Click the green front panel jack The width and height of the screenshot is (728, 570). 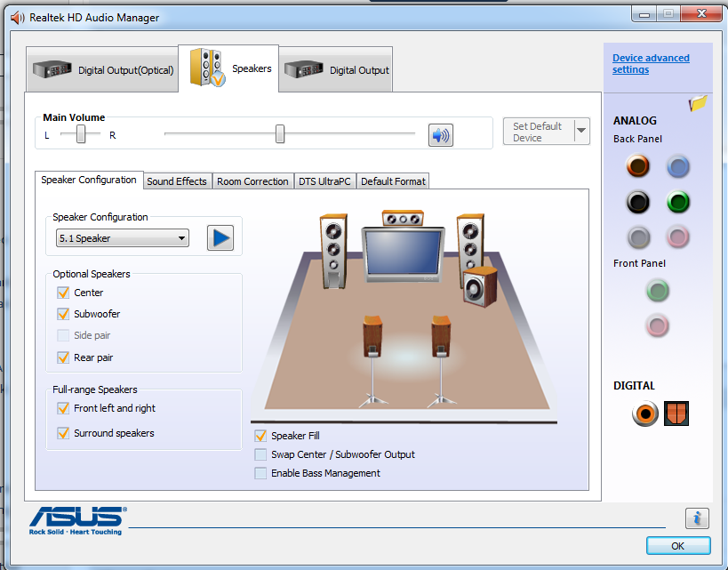coord(658,292)
